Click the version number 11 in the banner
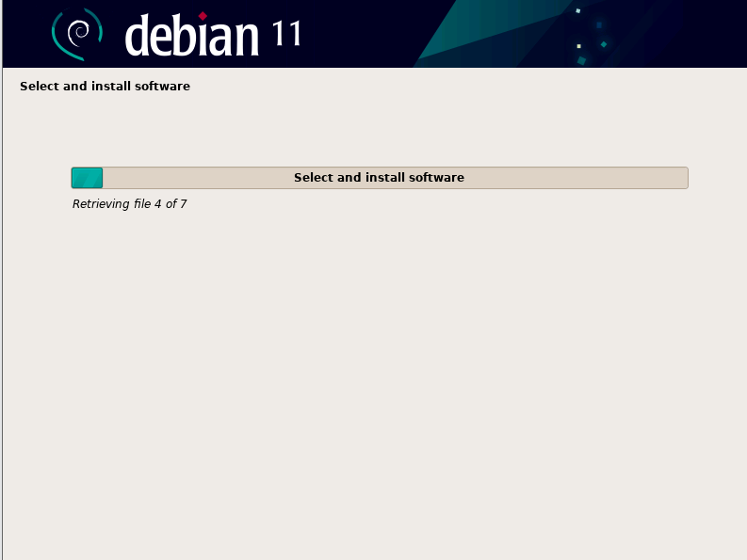The height and width of the screenshot is (560, 747). 286,34
